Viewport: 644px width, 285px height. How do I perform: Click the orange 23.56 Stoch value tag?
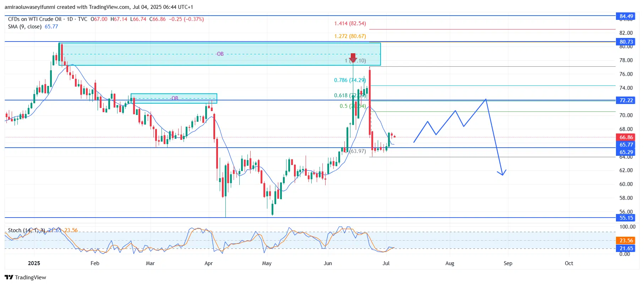click(626, 241)
